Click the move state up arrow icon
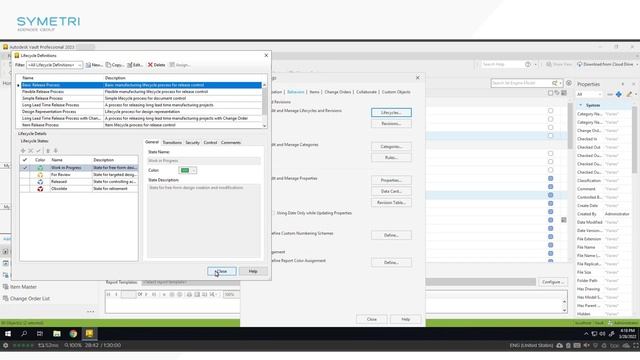Screen dimensions: 640x360 click(48, 151)
